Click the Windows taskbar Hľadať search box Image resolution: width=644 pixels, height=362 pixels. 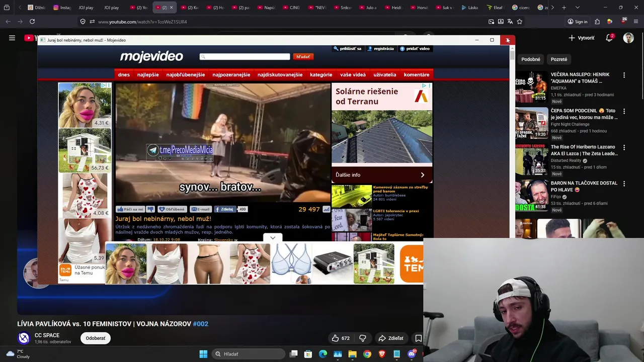point(248,354)
